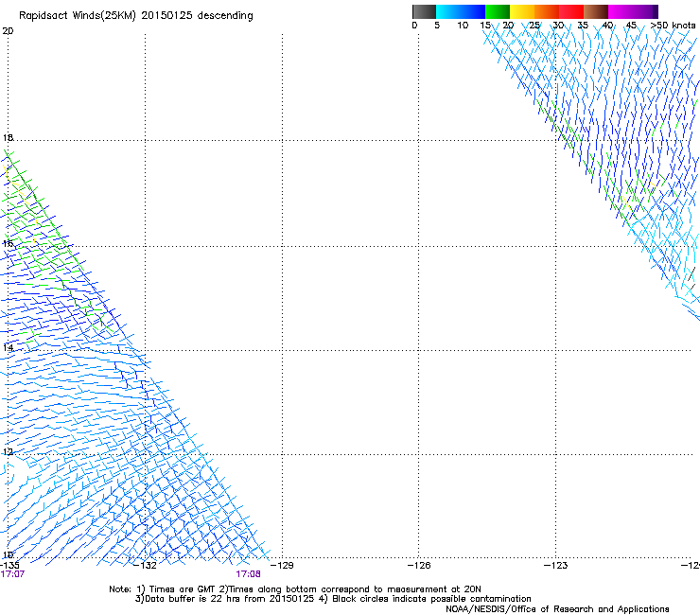Select the green 15-20 knots color segment
700x615 pixels.
(498, 11)
